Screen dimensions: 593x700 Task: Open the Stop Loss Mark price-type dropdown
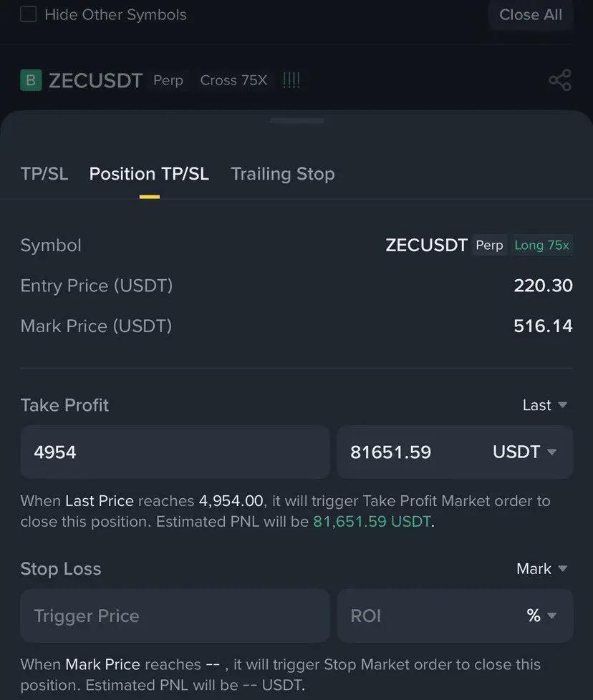tap(541, 569)
